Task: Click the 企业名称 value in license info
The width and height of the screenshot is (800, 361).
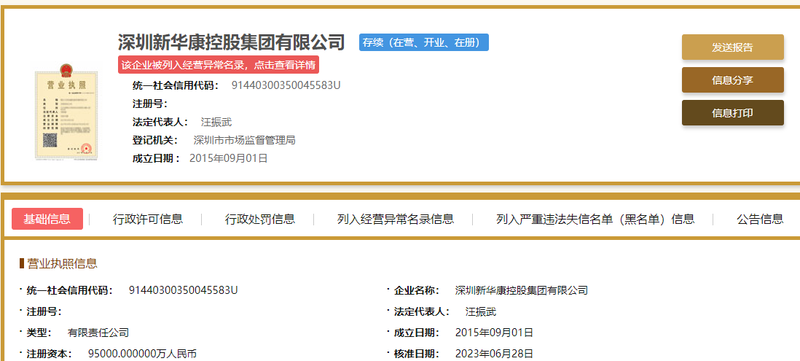Action: pyautogui.click(x=521, y=291)
